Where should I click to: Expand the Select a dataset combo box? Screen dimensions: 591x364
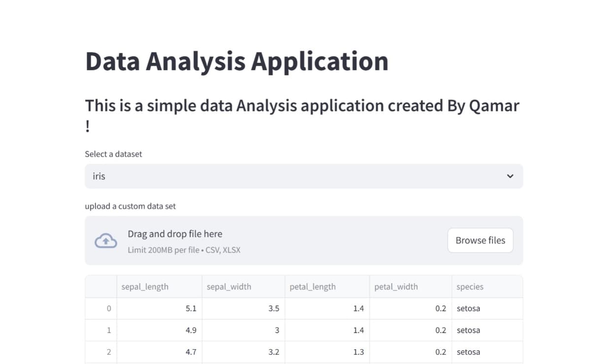click(303, 176)
